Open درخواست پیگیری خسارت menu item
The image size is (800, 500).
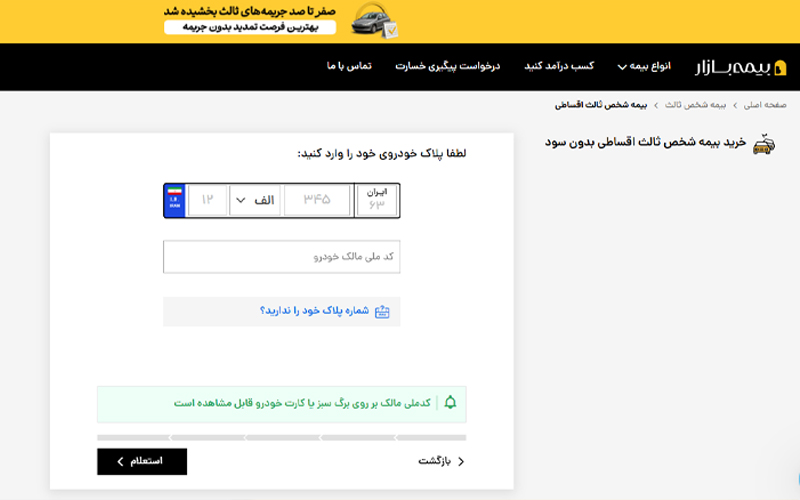447,66
